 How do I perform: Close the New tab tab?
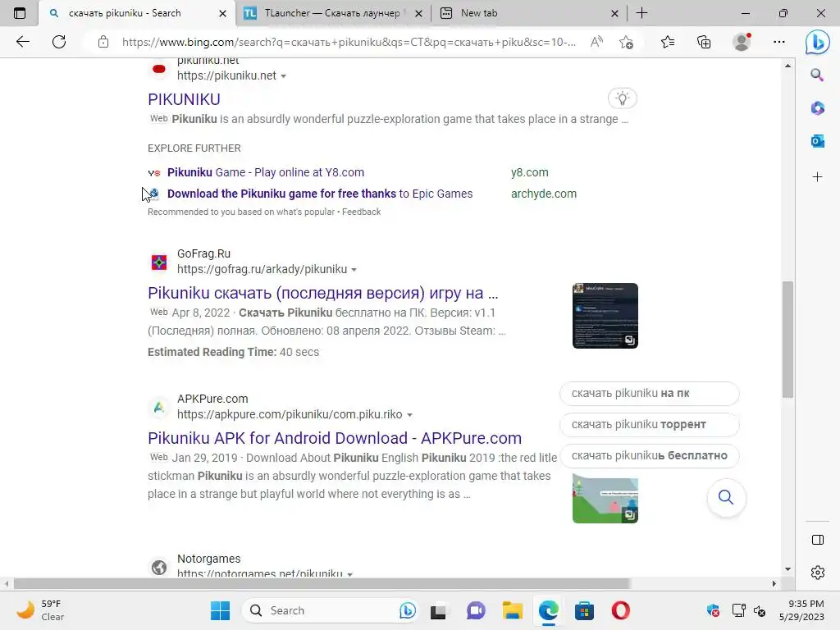[614, 13]
